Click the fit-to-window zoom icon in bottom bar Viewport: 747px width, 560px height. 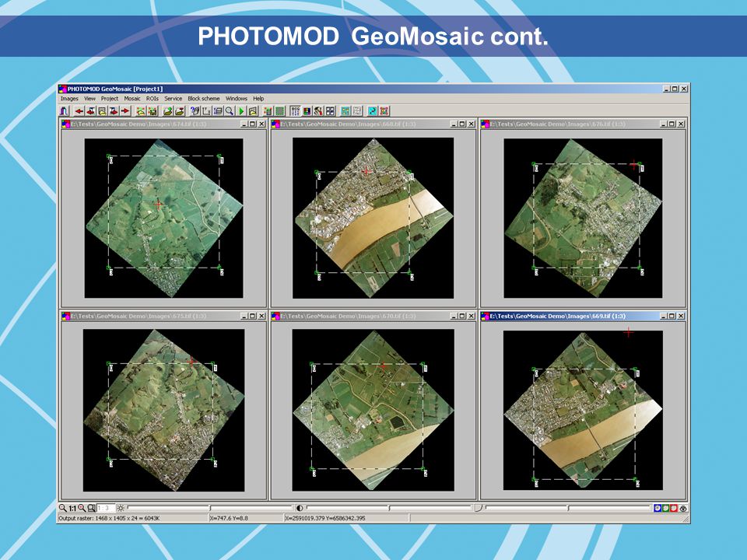(x=91, y=508)
